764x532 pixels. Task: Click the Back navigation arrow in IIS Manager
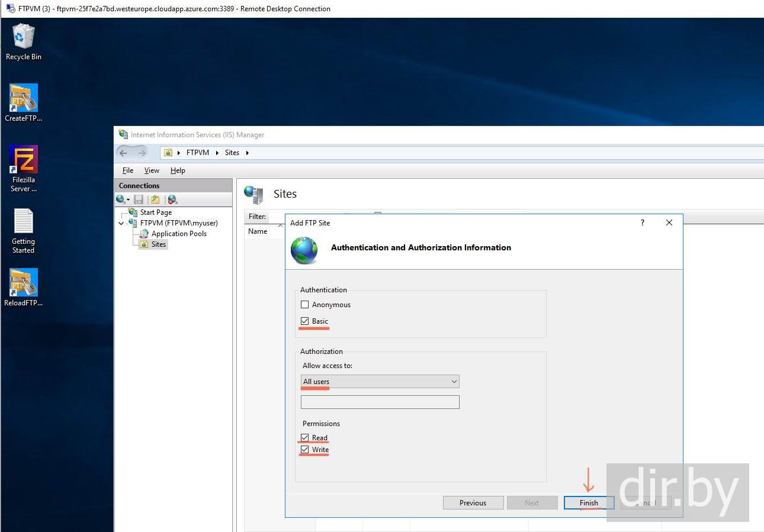[x=123, y=153]
